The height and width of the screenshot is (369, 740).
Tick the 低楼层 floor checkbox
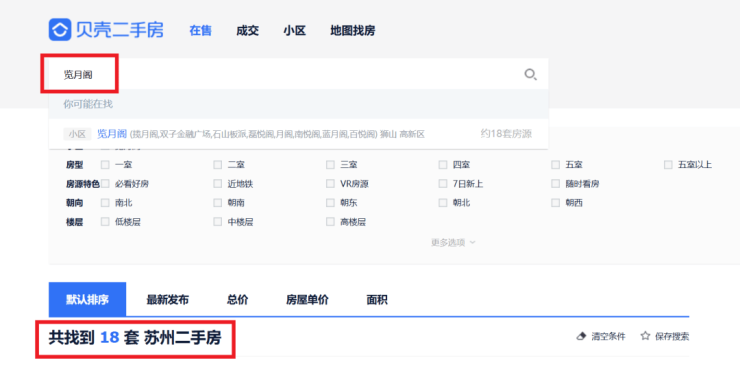pyautogui.click(x=105, y=222)
